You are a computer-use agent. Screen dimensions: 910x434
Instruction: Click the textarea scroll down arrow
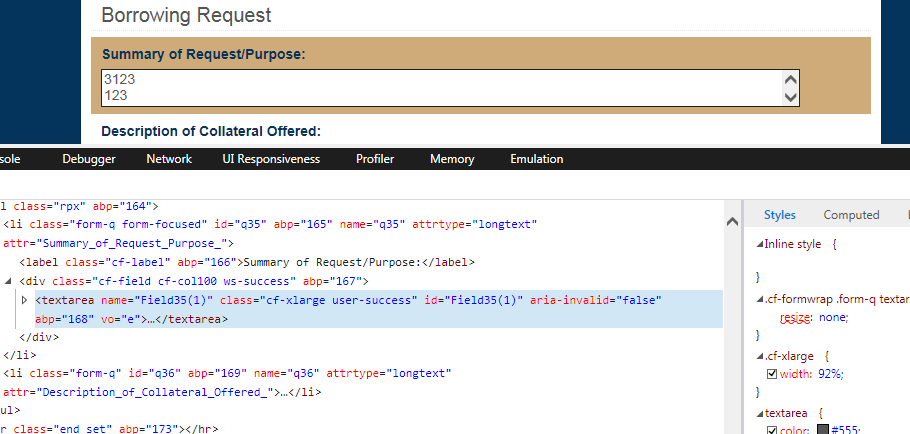point(790,97)
